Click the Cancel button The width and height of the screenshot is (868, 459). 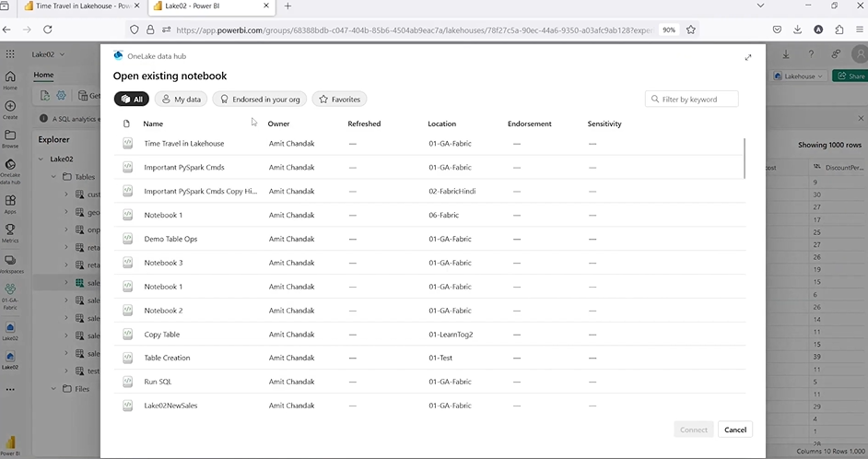pyautogui.click(x=735, y=430)
